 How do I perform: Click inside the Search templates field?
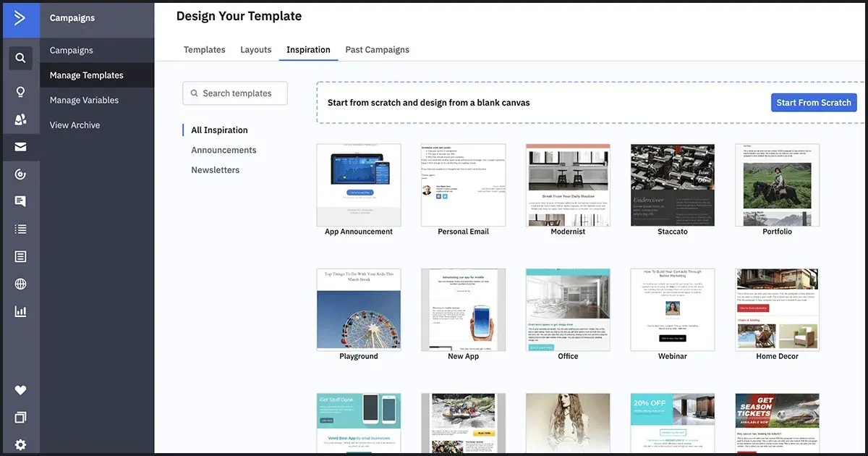coord(235,93)
